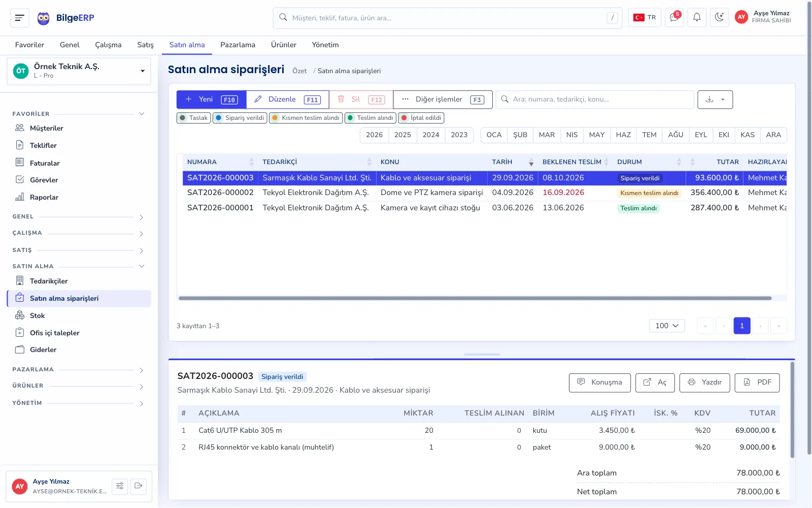Toggle the Taslak status filter
812x508 pixels.
click(193, 118)
